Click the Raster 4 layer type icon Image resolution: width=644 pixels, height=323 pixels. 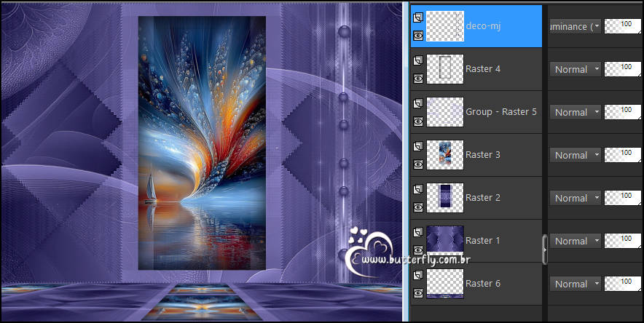pos(417,60)
